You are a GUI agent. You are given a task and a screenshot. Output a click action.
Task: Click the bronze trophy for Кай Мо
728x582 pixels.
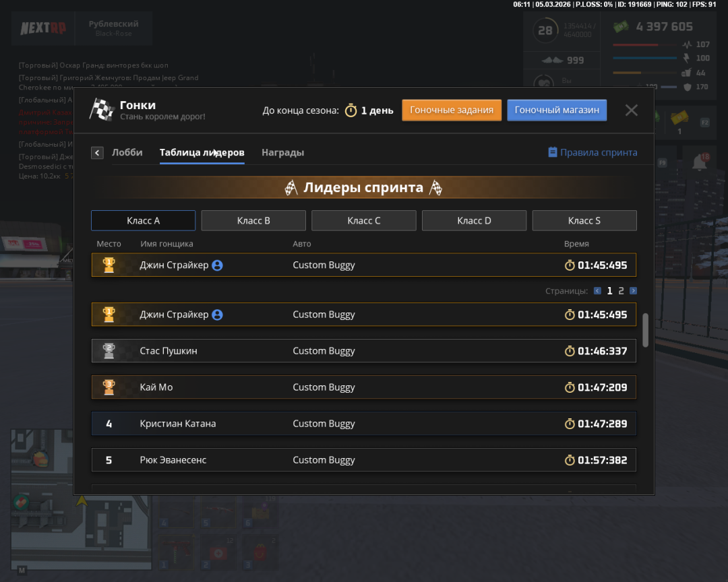click(x=109, y=387)
